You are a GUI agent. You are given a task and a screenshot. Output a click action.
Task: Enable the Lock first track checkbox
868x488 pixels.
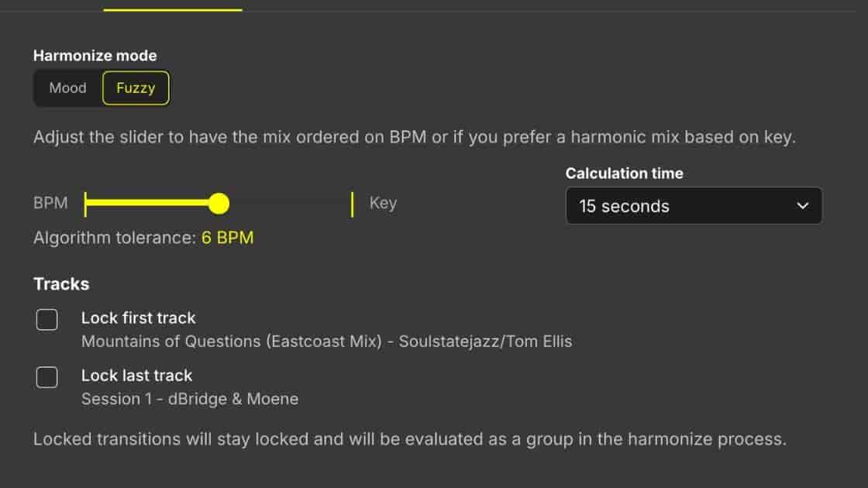pyautogui.click(x=46, y=319)
